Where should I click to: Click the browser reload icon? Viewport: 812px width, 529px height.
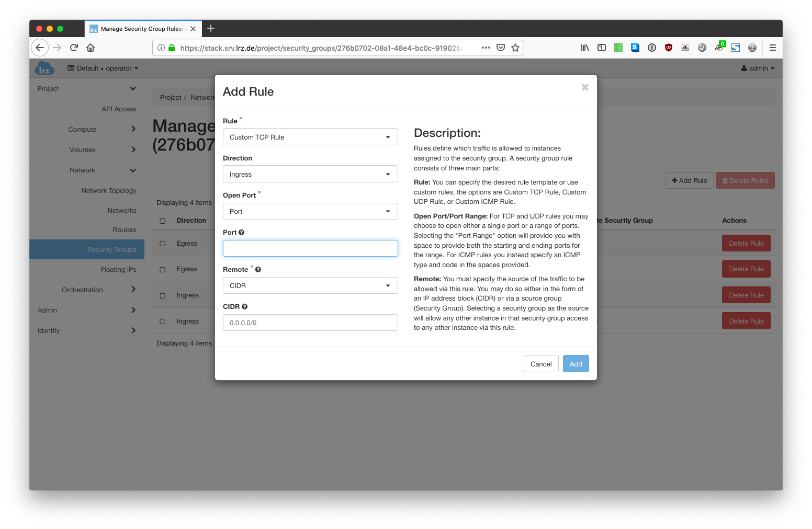click(x=74, y=48)
